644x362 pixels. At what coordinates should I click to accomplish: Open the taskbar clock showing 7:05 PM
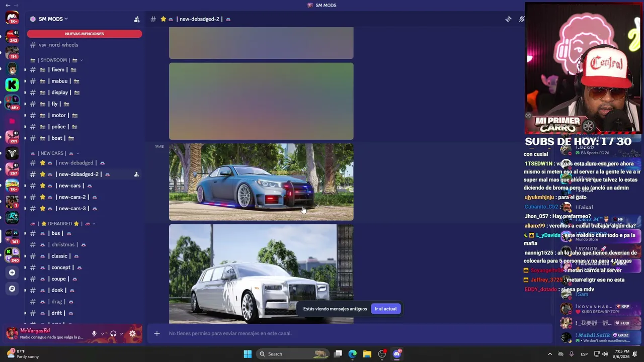622,354
